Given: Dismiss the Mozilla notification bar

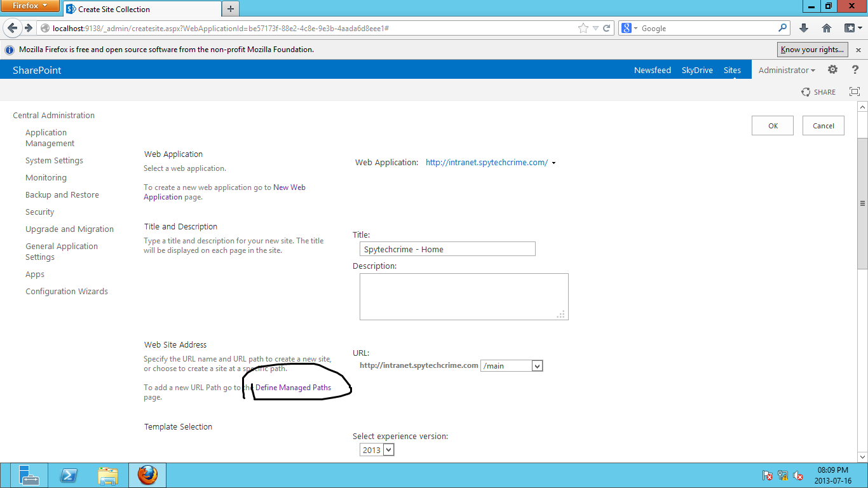Looking at the screenshot, I should (x=858, y=50).
